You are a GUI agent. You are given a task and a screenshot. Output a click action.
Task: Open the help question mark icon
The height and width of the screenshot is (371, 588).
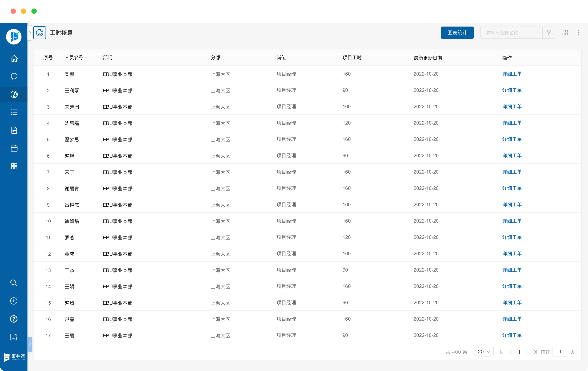14,319
